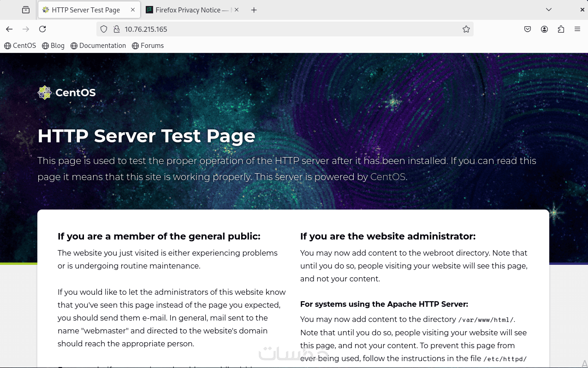This screenshot has width=588, height=368.
Task: Open a new tab with plus button
Action: [x=254, y=10]
